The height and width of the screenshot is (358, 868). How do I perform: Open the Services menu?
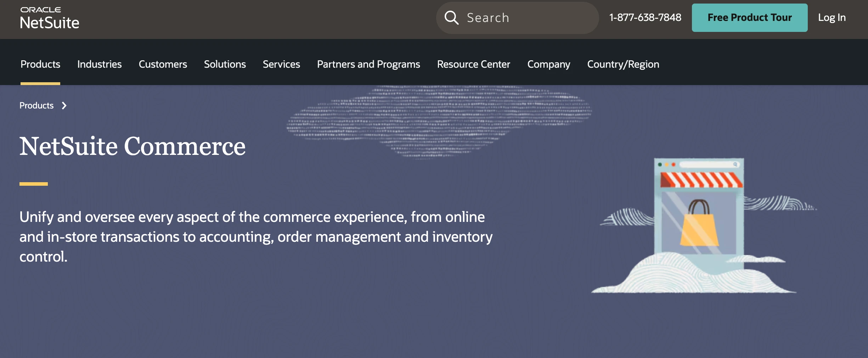281,64
